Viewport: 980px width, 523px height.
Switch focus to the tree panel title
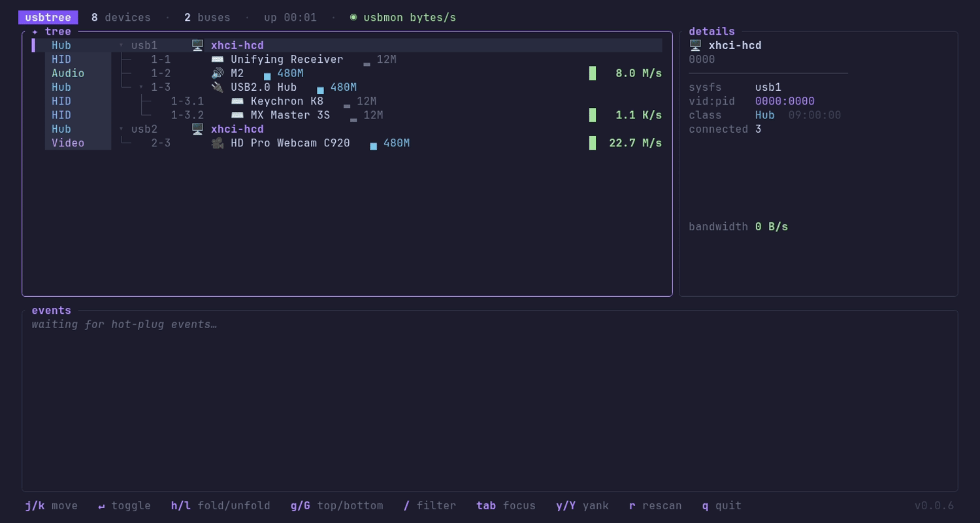tap(58, 31)
